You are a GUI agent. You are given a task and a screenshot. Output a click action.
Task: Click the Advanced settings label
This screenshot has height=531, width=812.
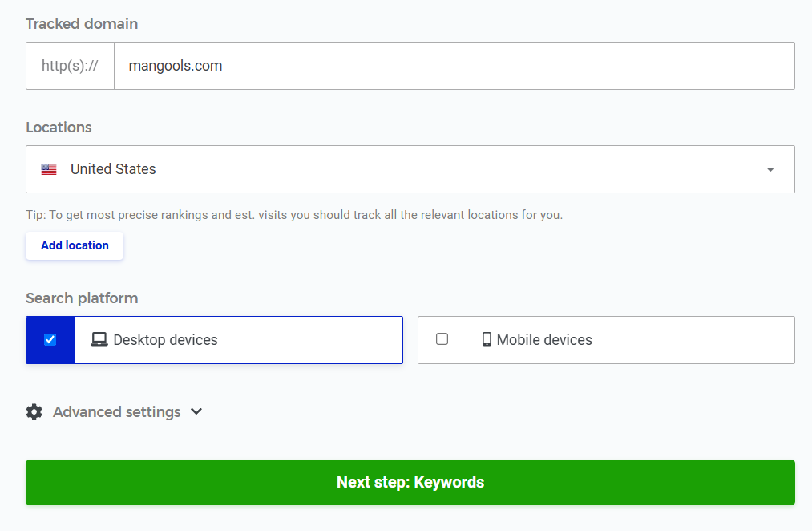116,412
